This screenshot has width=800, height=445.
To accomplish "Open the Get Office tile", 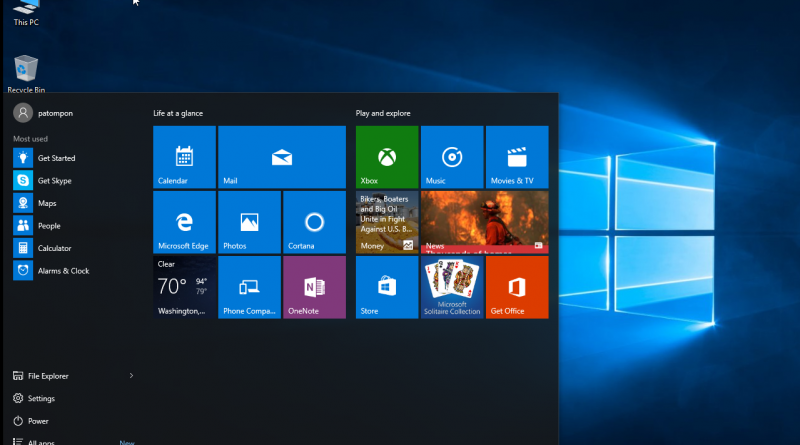I will pos(517,287).
